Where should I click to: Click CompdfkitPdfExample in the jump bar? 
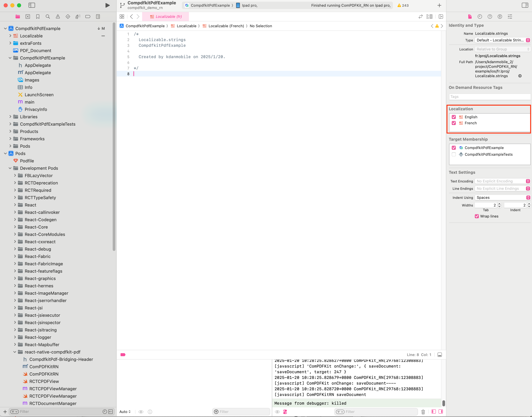click(145, 26)
